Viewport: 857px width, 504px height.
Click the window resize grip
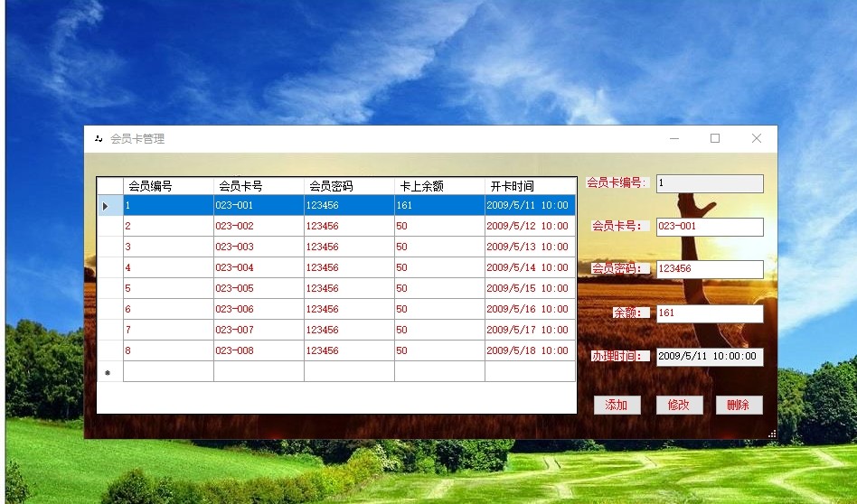click(772, 434)
